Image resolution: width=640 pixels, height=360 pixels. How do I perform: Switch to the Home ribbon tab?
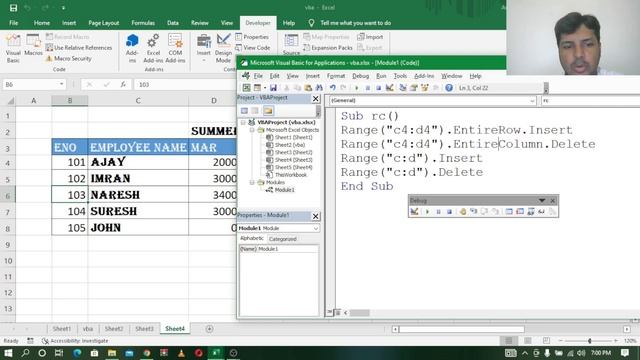pos(42,23)
